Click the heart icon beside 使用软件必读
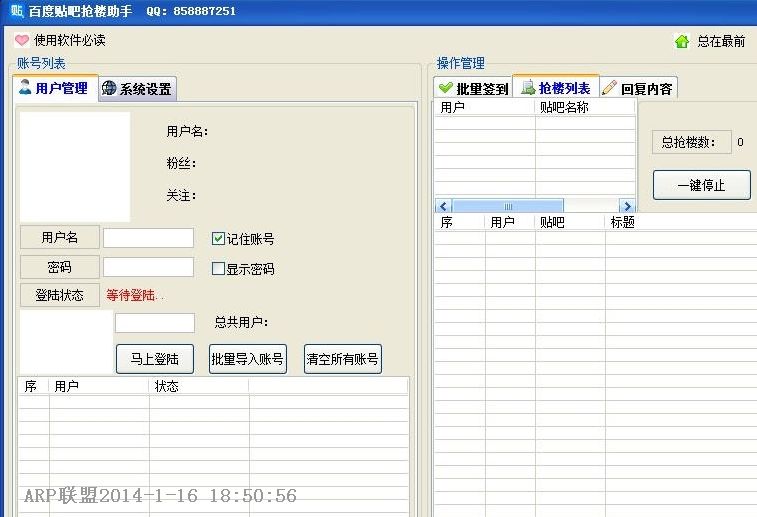 coord(22,41)
